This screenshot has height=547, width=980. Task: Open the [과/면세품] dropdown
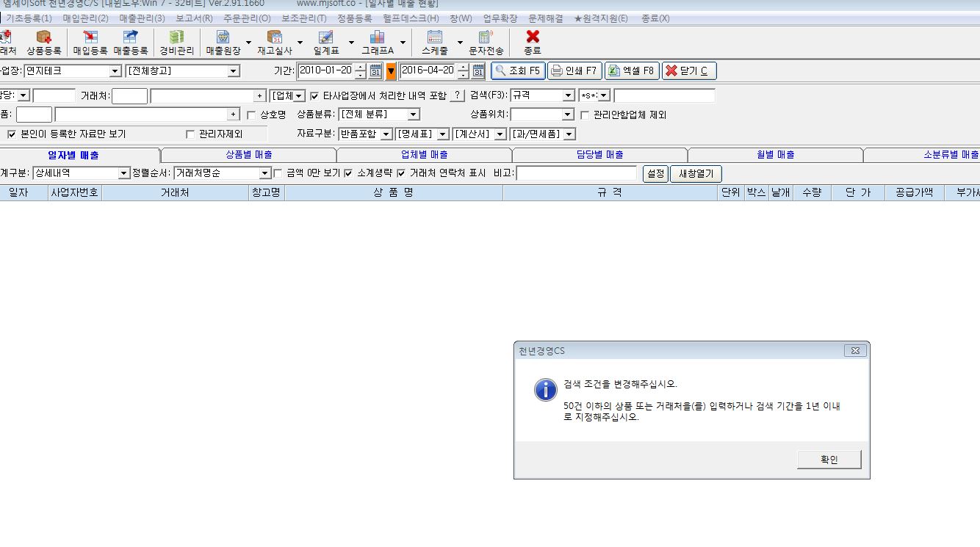(x=570, y=134)
